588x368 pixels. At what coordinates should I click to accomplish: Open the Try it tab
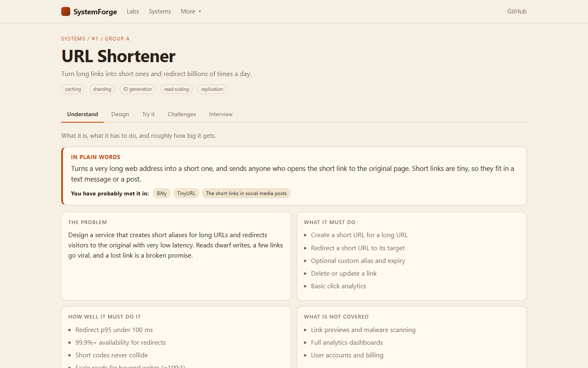tap(148, 114)
